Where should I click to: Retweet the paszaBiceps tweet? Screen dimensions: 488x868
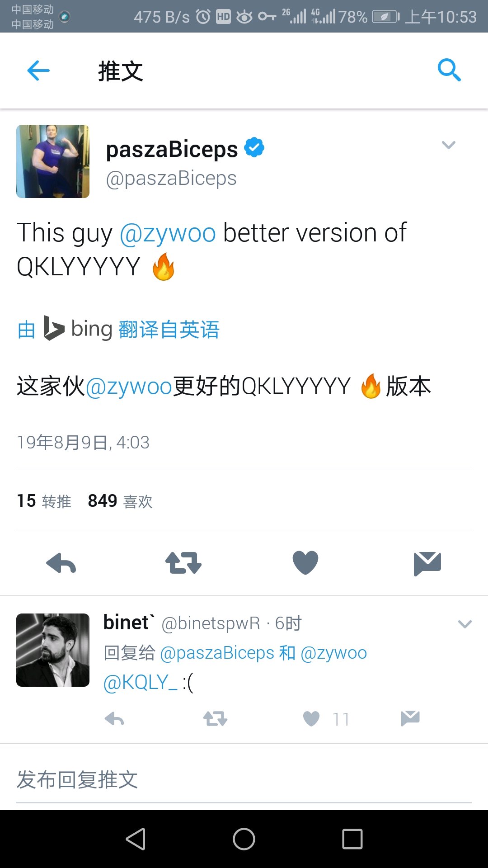point(183,563)
